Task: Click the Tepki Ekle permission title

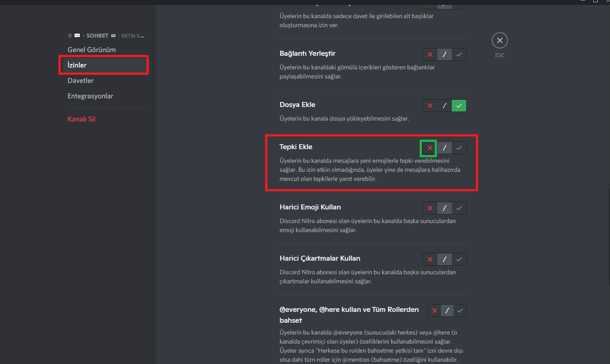Action: coord(296,147)
